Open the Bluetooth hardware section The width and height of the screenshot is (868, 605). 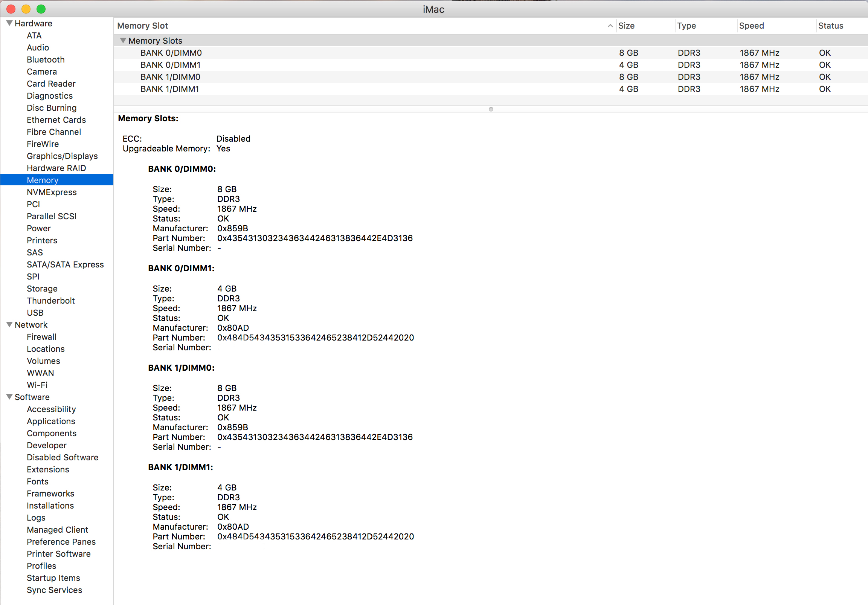(x=45, y=60)
